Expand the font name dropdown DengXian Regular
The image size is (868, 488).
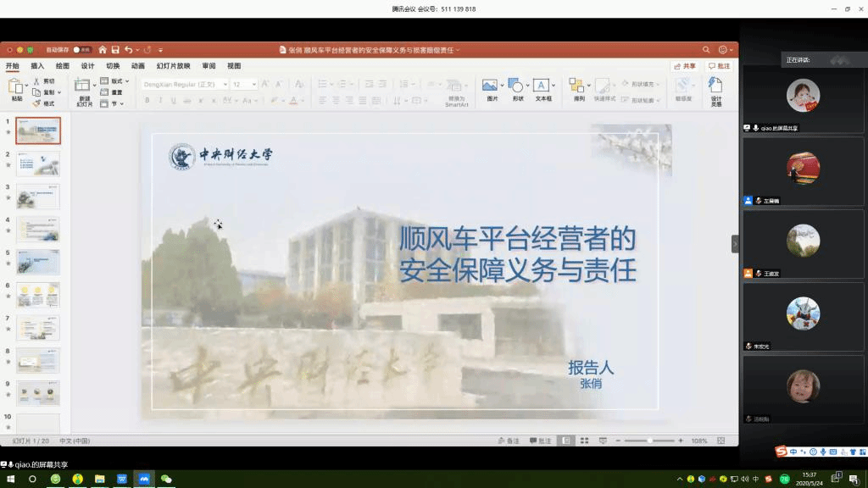pos(225,85)
